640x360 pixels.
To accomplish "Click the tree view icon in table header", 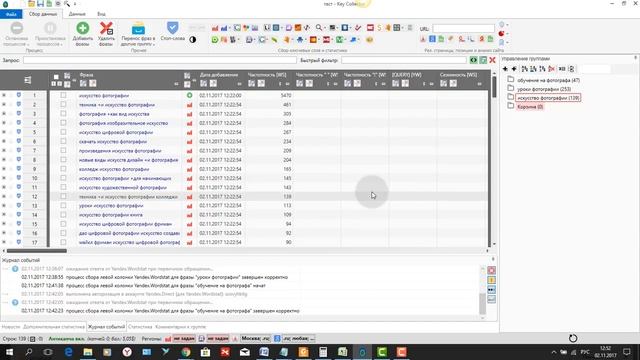I will (28, 80).
